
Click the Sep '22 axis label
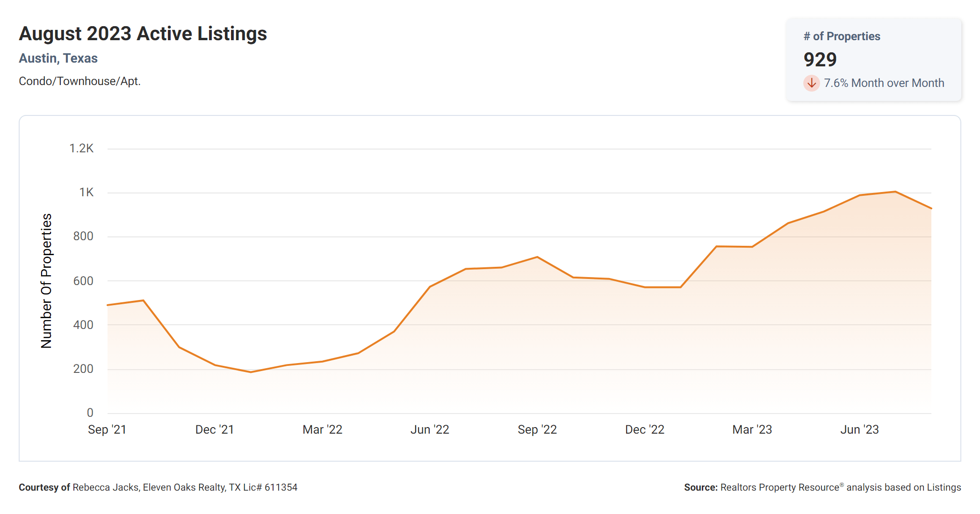click(x=537, y=429)
